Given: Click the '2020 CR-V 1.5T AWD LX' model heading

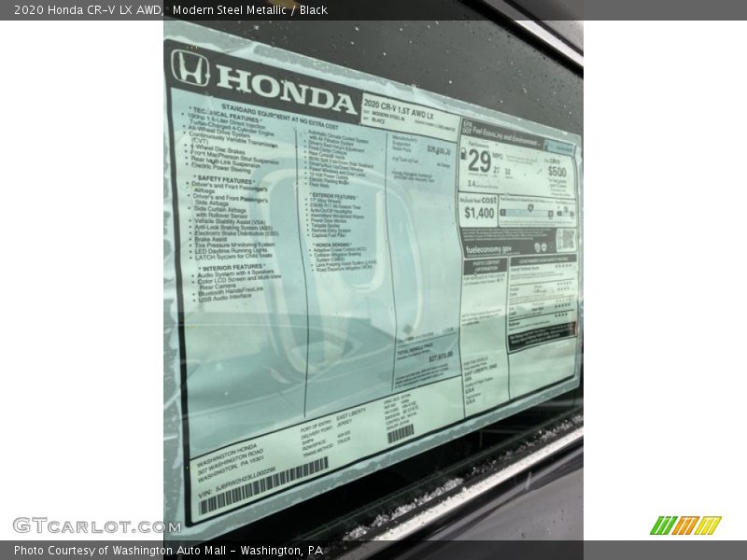Looking at the screenshot, I should (399, 108).
